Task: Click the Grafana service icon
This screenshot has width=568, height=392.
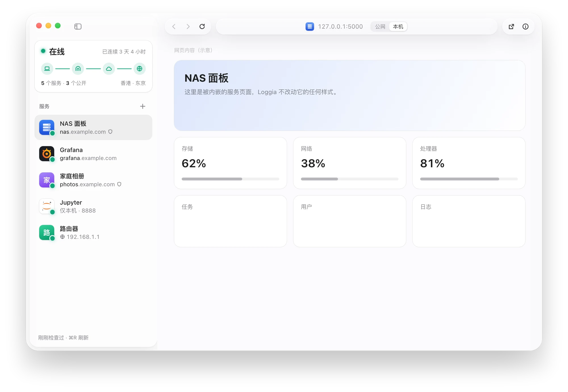Action: [x=47, y=154]
